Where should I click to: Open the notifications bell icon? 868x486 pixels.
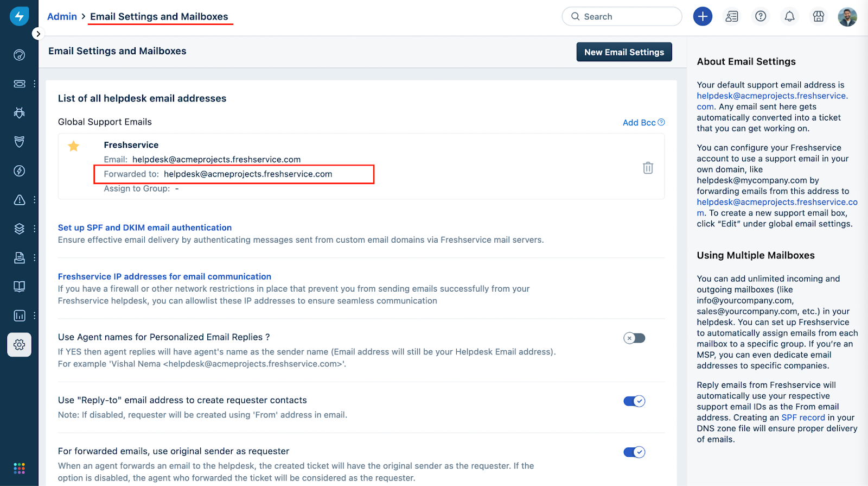[x=789, y=16]
